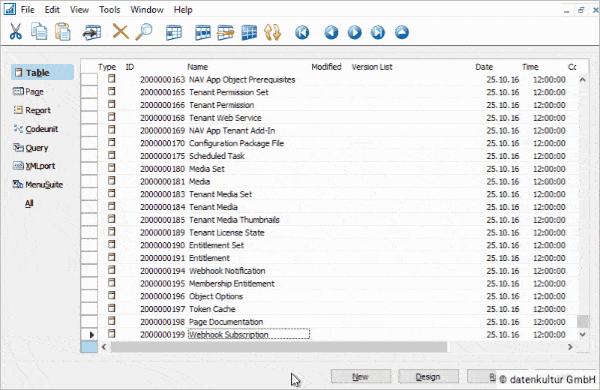Select the Entitlement Set row
Viewport: 600px width, 390px height.
[329, 245]
